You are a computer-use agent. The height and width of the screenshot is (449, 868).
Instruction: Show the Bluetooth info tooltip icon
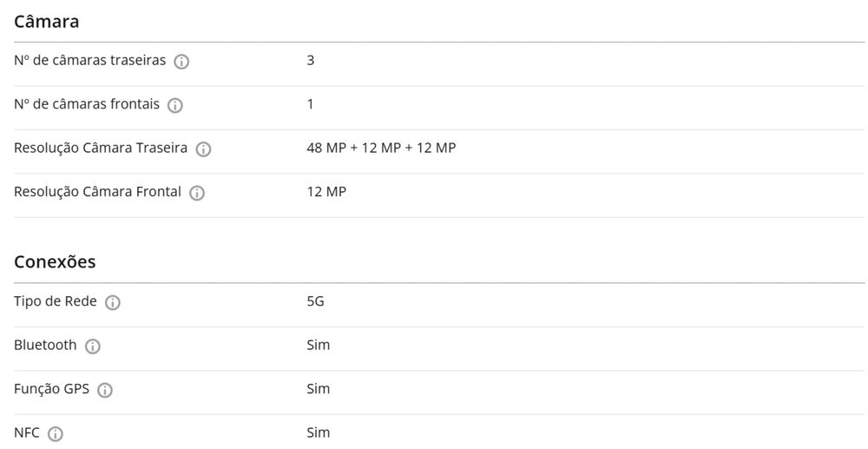(x=93, y=347)
